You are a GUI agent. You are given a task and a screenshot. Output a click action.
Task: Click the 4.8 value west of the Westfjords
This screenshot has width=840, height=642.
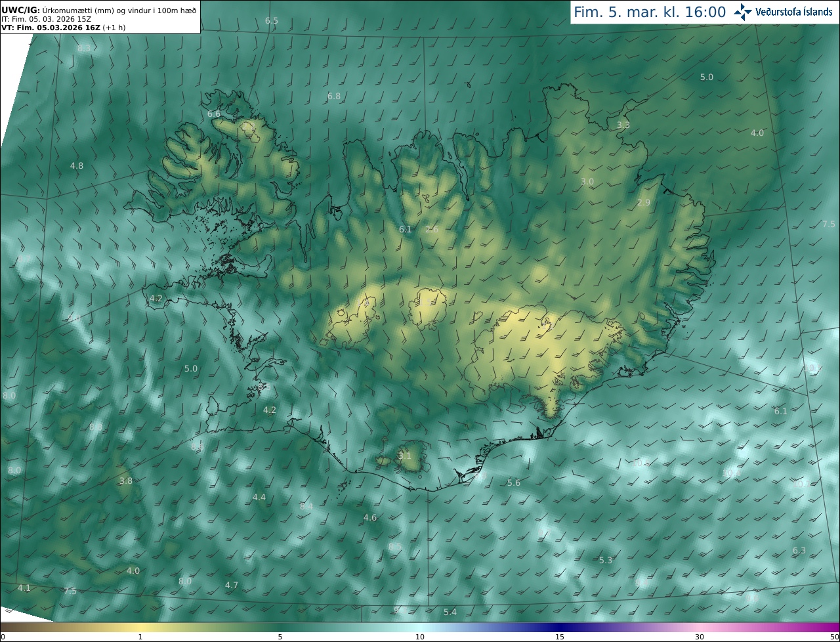click(x=77, y=166)
